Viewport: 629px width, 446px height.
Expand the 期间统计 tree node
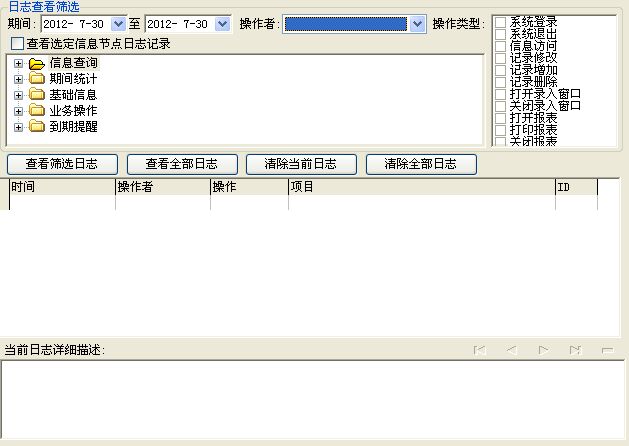tap(18, 79)
